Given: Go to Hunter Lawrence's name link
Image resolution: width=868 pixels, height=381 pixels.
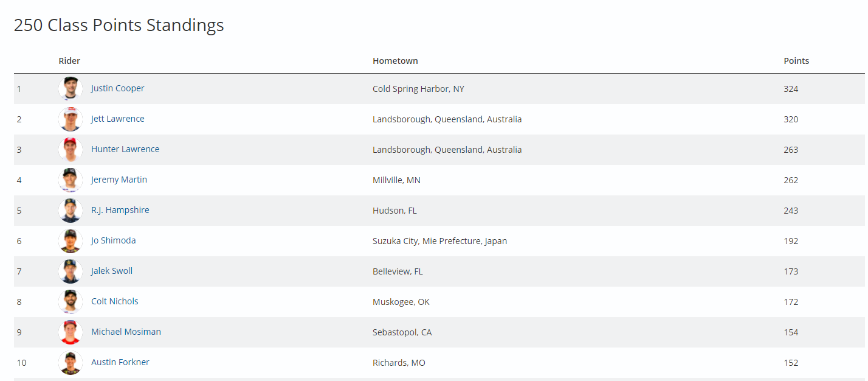Looking at the screenshot, I should click(125, 149).
